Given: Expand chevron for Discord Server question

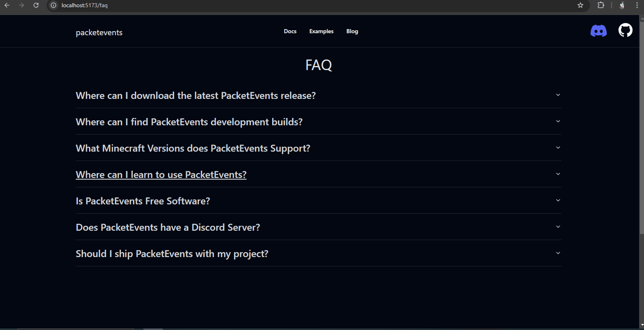Looking at the screenshot, I should (x=557, y=227).
